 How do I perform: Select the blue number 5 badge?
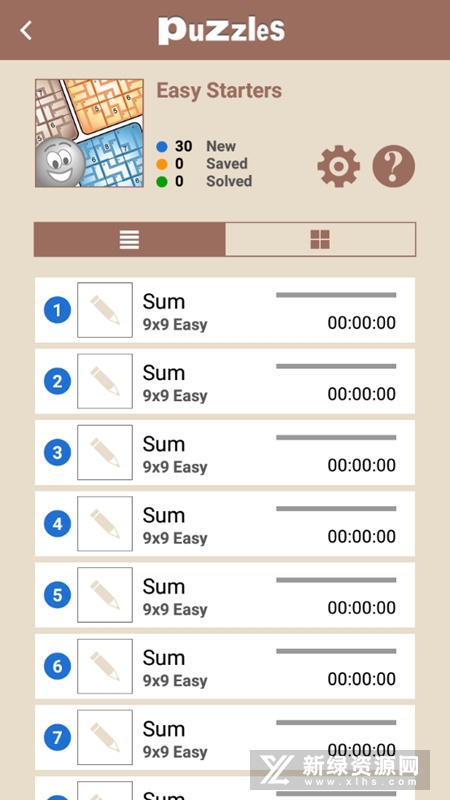57,595
